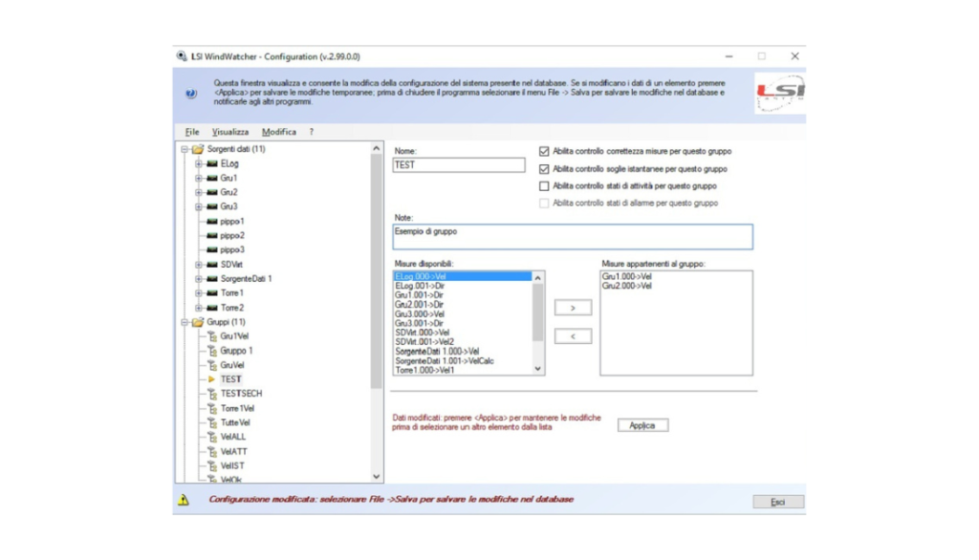Click the Gru1Vel group icon

tap(212, 336)
